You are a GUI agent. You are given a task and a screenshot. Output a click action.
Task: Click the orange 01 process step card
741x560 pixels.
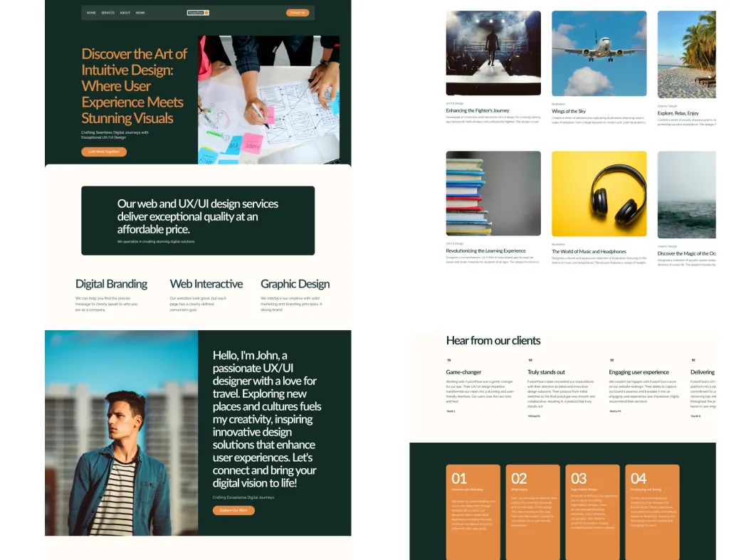[473, 512]
